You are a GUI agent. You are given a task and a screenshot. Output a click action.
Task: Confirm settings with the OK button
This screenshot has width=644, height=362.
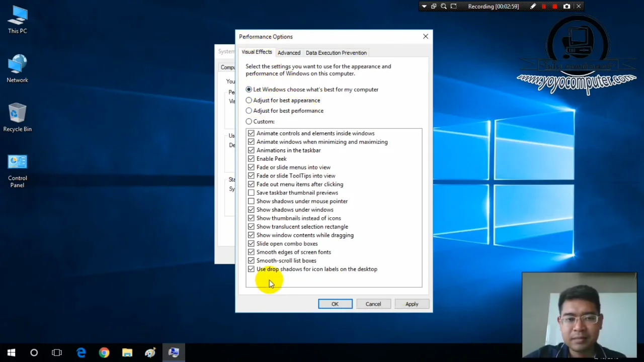(x=335, y=304)
